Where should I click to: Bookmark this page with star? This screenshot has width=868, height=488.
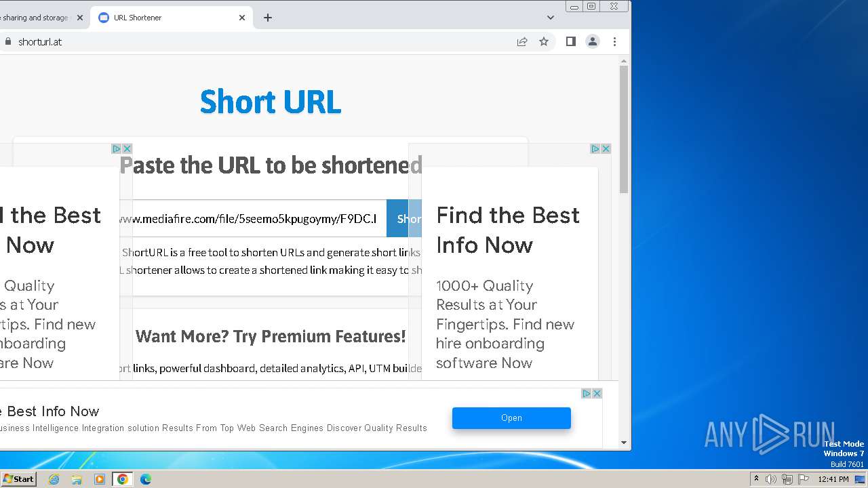(x=544, y=41)
